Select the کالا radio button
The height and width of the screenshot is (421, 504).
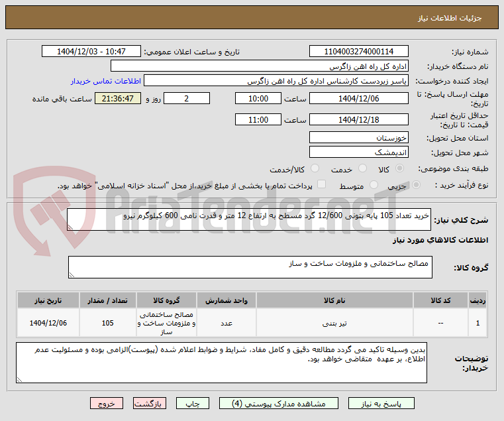pyautogui.click(x=400, y=168)
